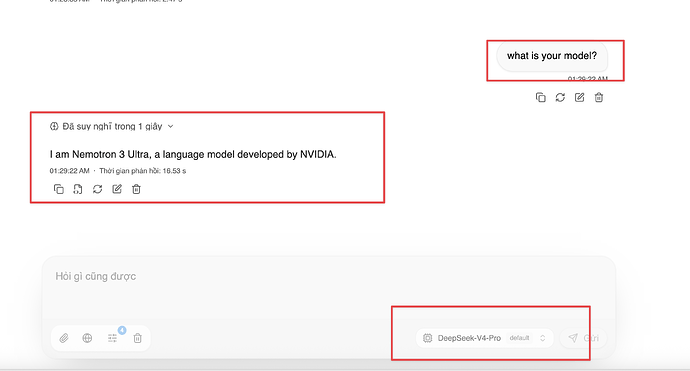Clear conversation with input toolbar trash icon
Viewport: 690px width, 371px height.
click(138, 338)
